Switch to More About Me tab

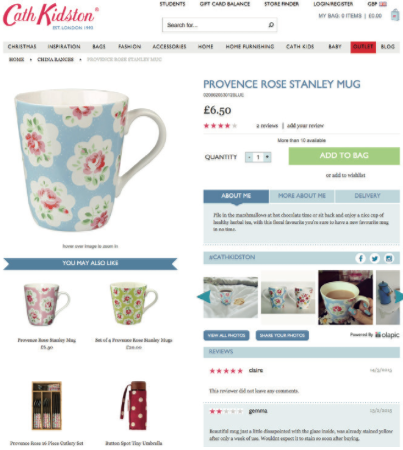click(302, 196)
